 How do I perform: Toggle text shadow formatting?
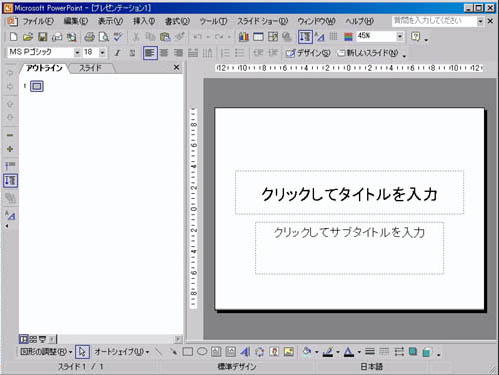(x=132, y=53)
